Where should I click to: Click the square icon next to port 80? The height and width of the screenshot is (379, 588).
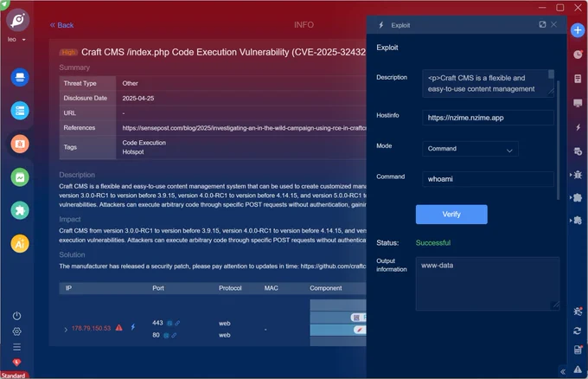point(166,335)
